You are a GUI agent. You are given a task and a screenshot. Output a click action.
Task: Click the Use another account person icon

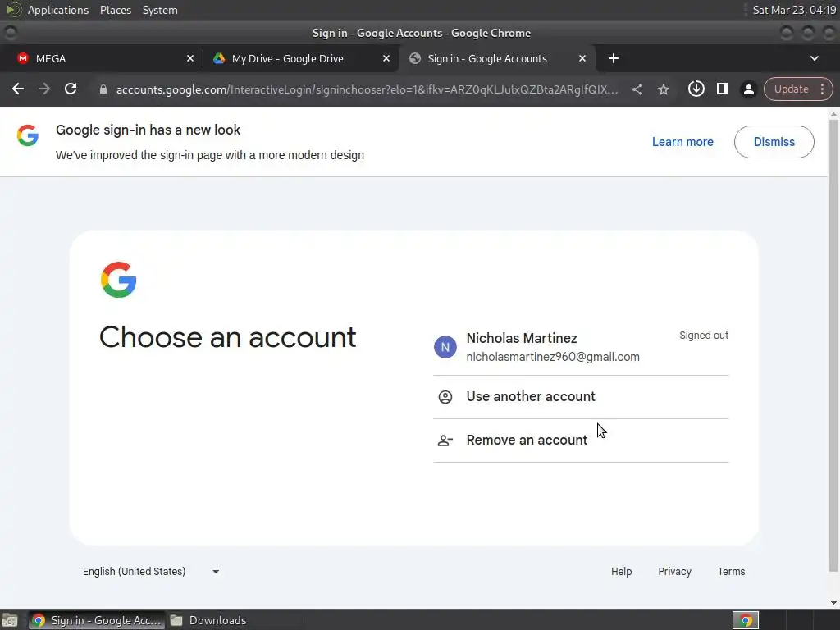pos(445,397)
